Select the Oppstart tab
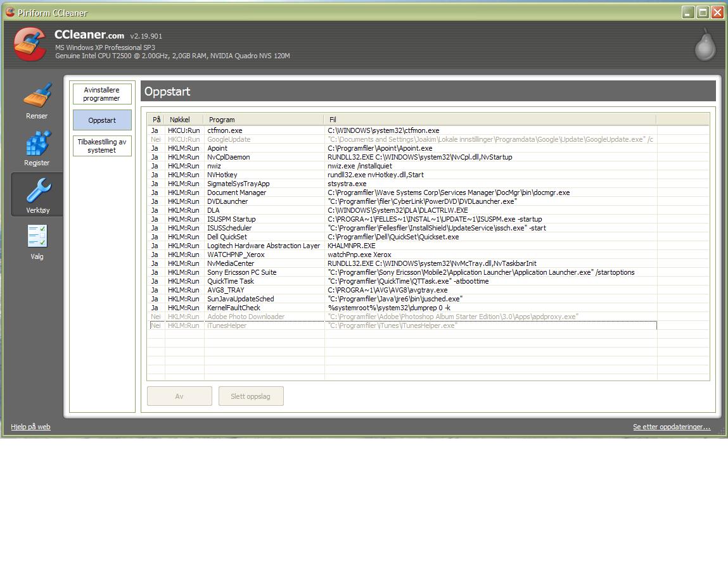 coord(102,120)
